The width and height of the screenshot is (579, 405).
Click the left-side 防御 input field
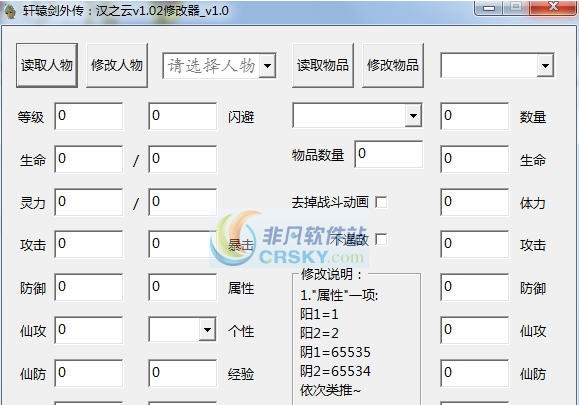[x=89, y=287]
